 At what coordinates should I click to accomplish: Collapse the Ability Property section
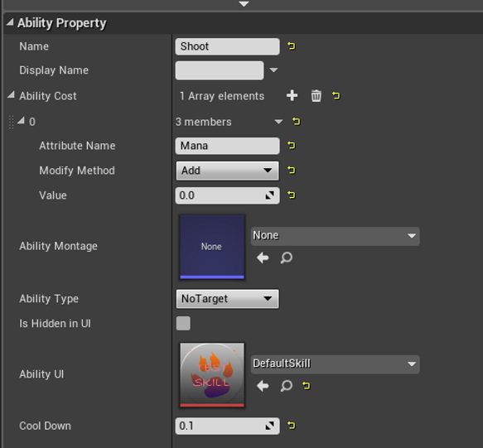tap(10, 22)
